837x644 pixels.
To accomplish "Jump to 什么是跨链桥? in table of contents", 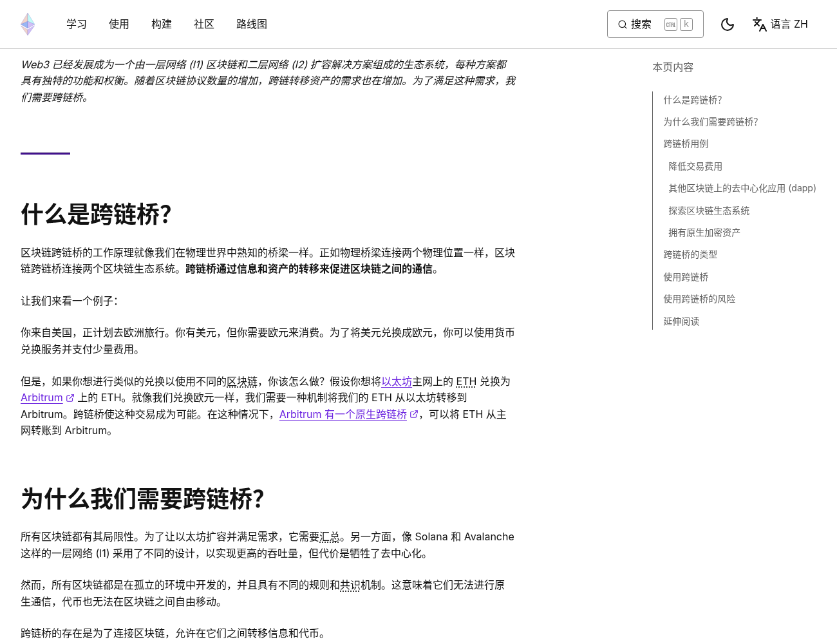I will pyautogui.click(x=693, y=100).
